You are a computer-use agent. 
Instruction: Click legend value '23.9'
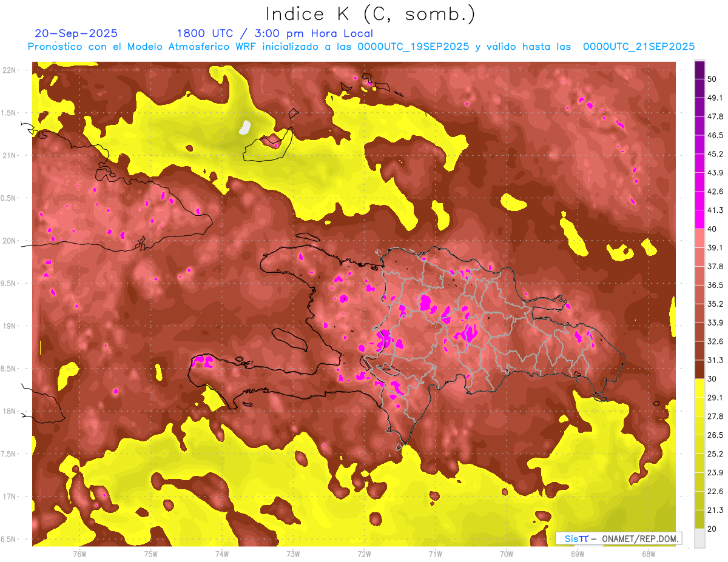coord(715,473)
